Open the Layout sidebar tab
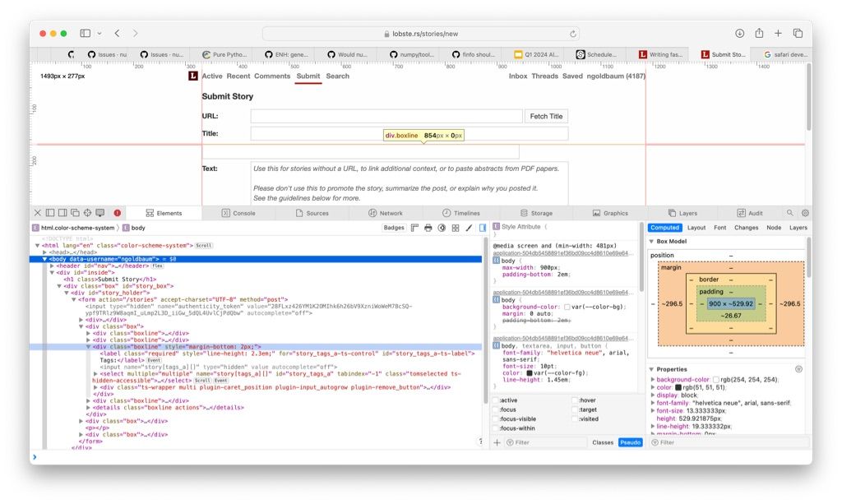Screen dimensions: 842x504 pos(696,228)
